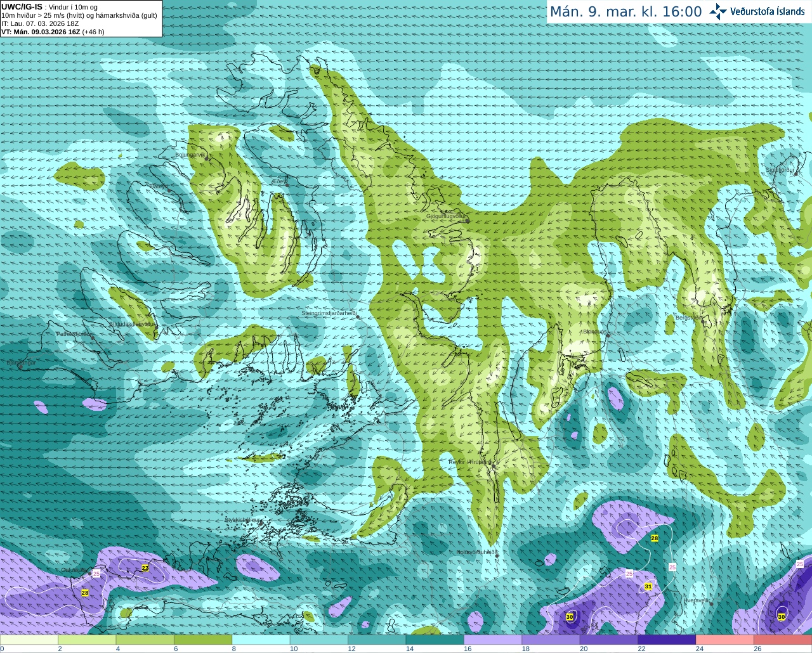The image size is (812, 653).
Task: Select the Æðey station label
Action: click(279, 181)
